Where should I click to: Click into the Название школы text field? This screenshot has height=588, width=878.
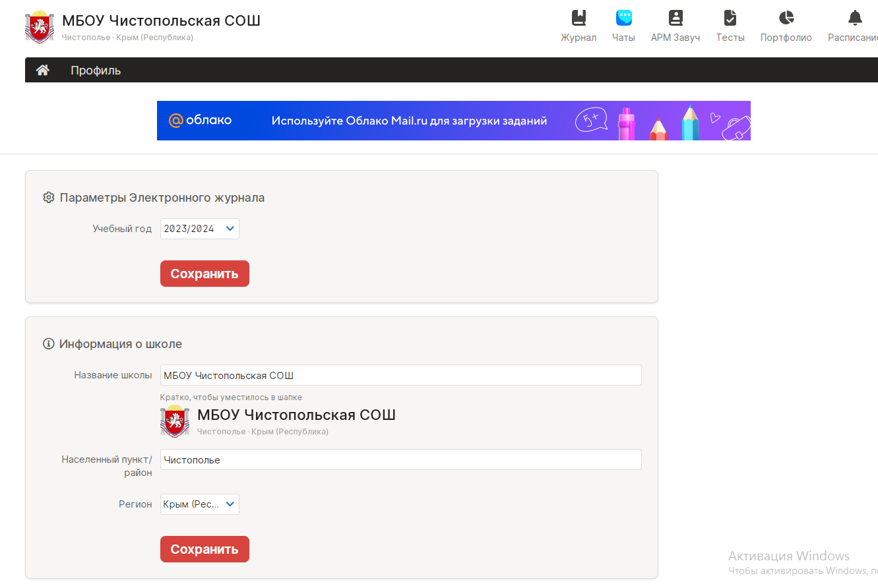400,375
